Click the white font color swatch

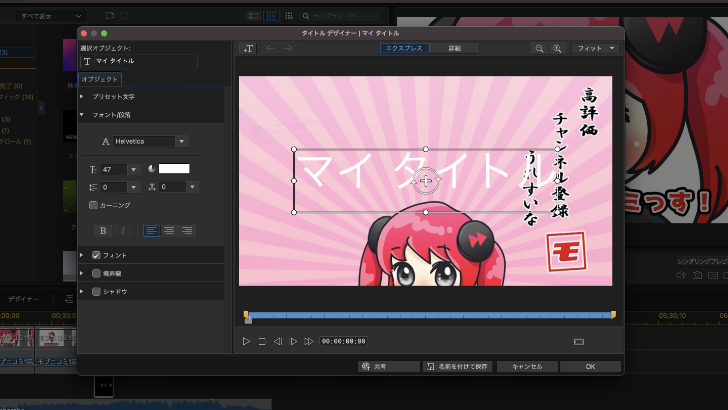tap(174, 169)
